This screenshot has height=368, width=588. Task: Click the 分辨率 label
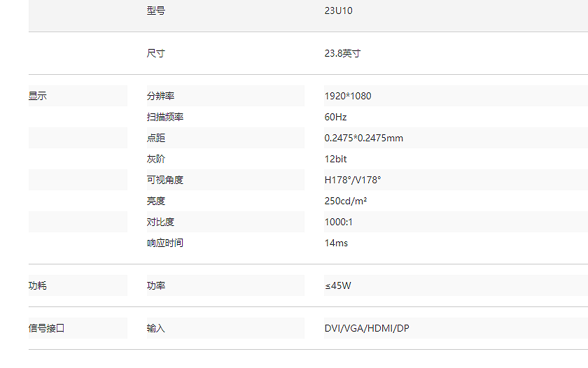[x=160, y=96]
